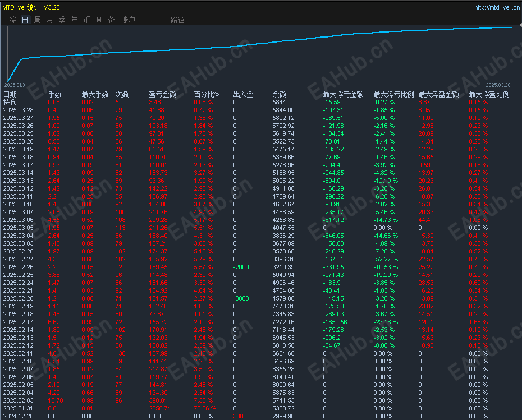Click the 5005.22 balance cell
The height and width of the screenshot is (420, 522).
[283, 181]
